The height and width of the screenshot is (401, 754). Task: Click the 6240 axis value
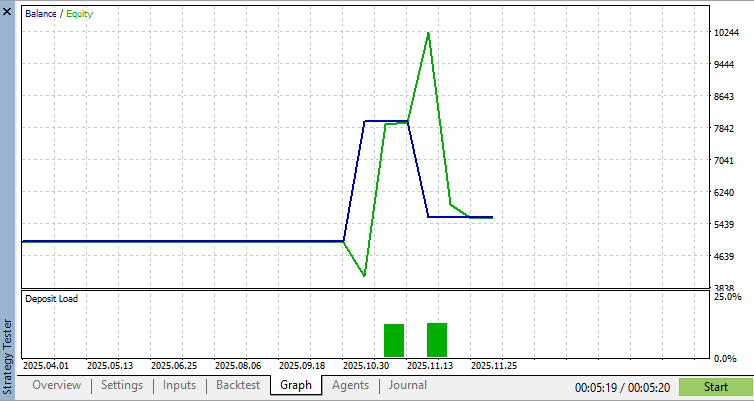(x=724, y=192)
